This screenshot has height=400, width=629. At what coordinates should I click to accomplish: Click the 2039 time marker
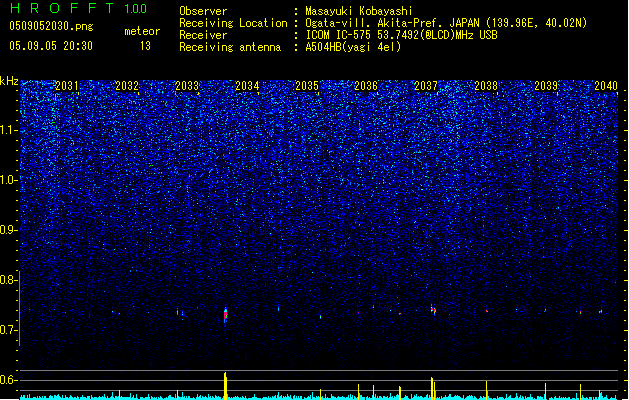tap(546, 85)
